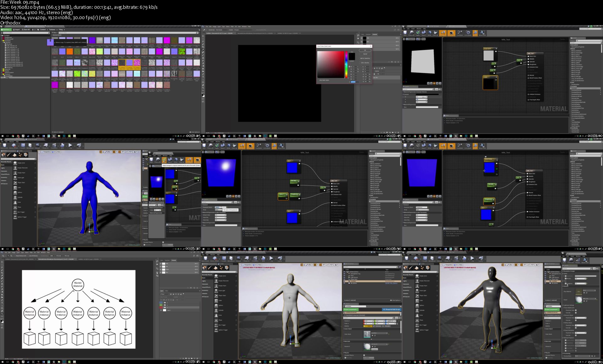Click OK in the Color Picker dialog

point(365,50)
